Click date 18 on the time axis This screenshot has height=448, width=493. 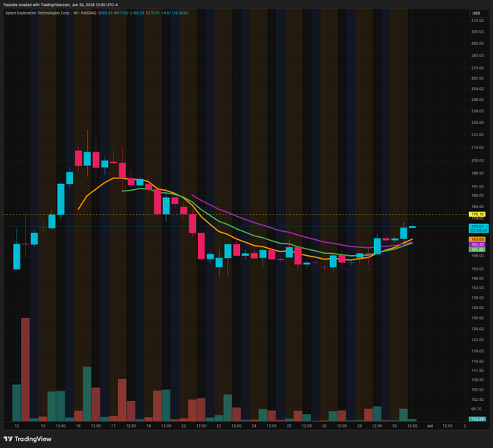click(149, 426)
